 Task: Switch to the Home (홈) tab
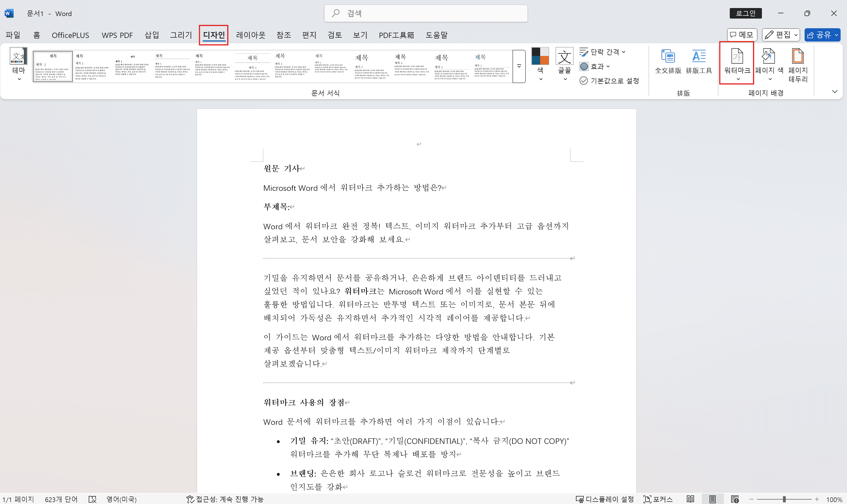pos(36,35)
